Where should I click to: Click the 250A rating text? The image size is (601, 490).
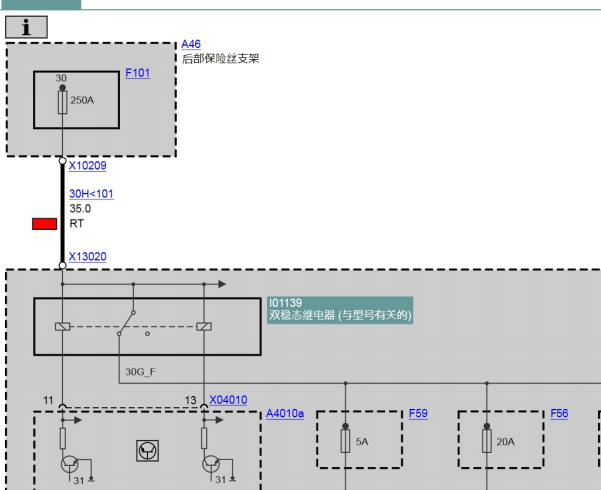pyautogui.click(x=82, y=100)
